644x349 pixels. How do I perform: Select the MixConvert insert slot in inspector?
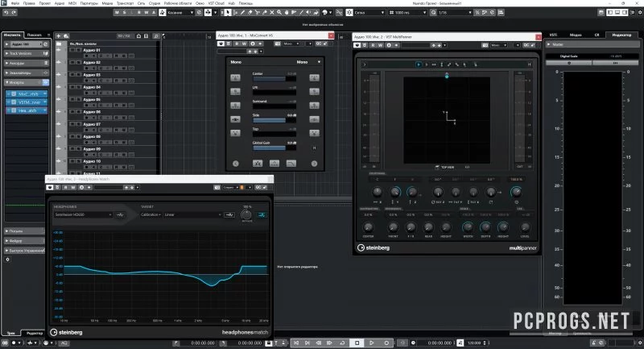tap(28, 94)
